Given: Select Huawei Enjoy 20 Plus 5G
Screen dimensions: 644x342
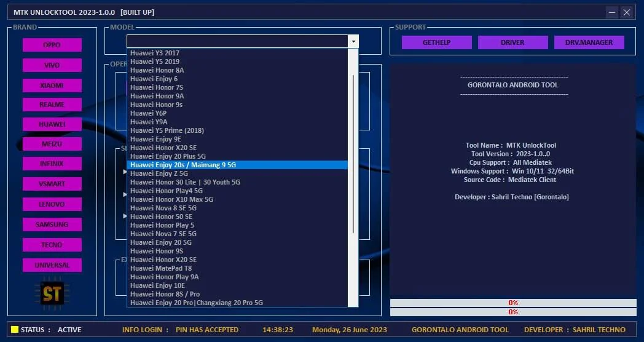Looking at the screenshot, I should (x=237, y=156).
